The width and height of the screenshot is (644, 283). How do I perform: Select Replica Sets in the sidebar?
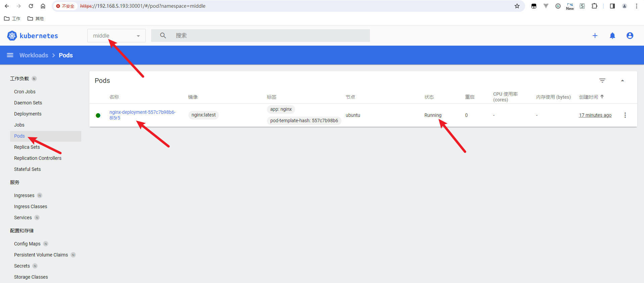[27, 147]
